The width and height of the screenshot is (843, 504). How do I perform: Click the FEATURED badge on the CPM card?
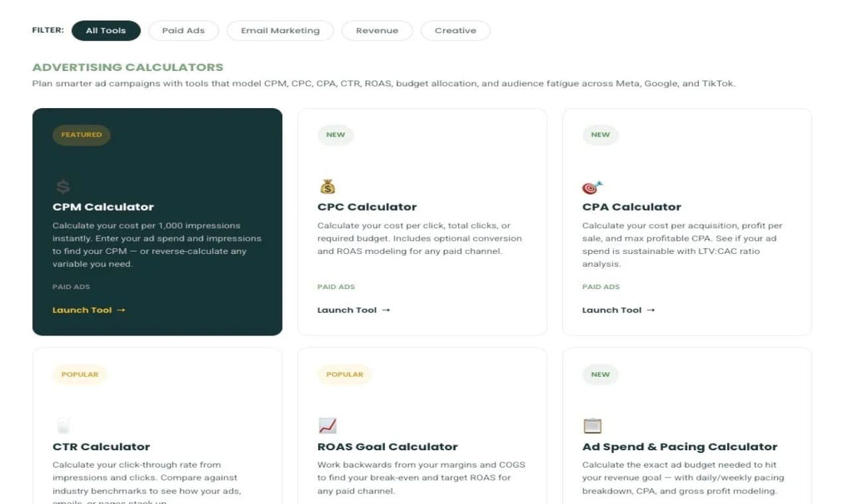[81, 135]
